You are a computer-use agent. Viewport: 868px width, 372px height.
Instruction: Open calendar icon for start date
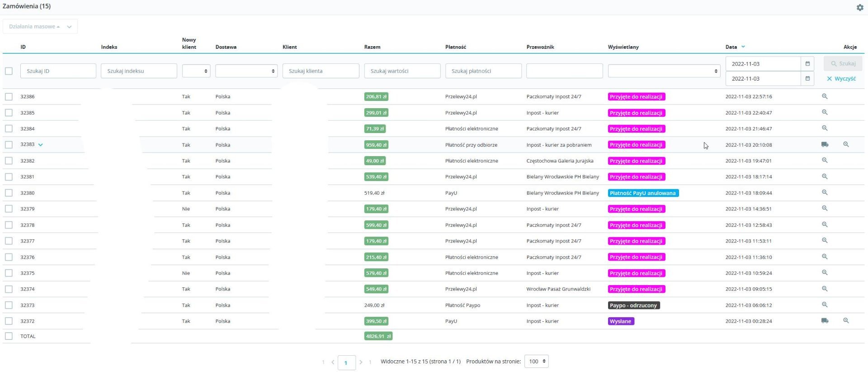[807, 64]
